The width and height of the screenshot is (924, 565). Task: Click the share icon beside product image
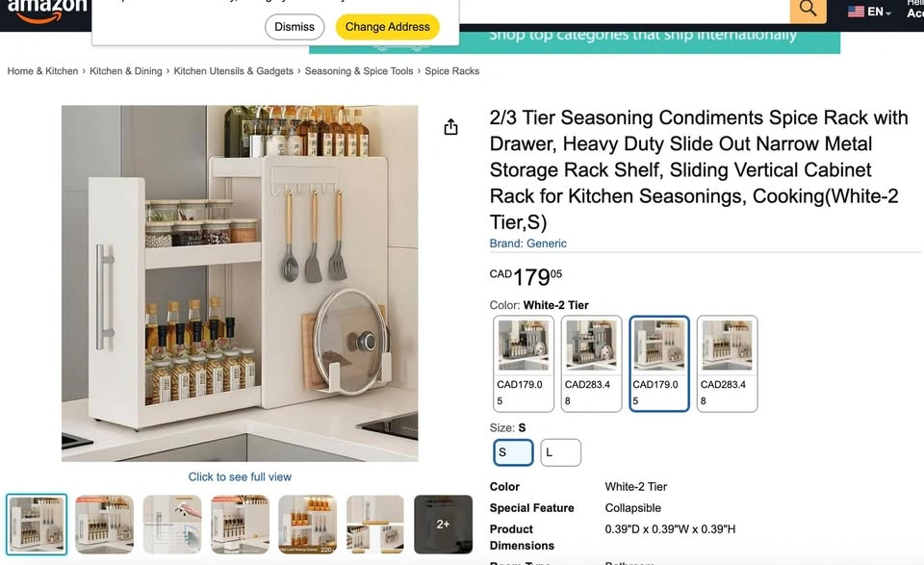coord(450,127)
